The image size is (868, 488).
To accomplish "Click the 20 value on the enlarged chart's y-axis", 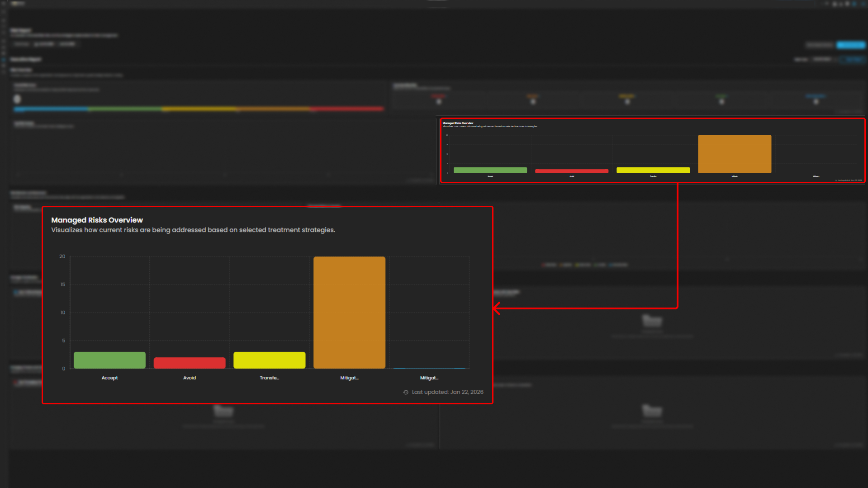I will 62,256.
